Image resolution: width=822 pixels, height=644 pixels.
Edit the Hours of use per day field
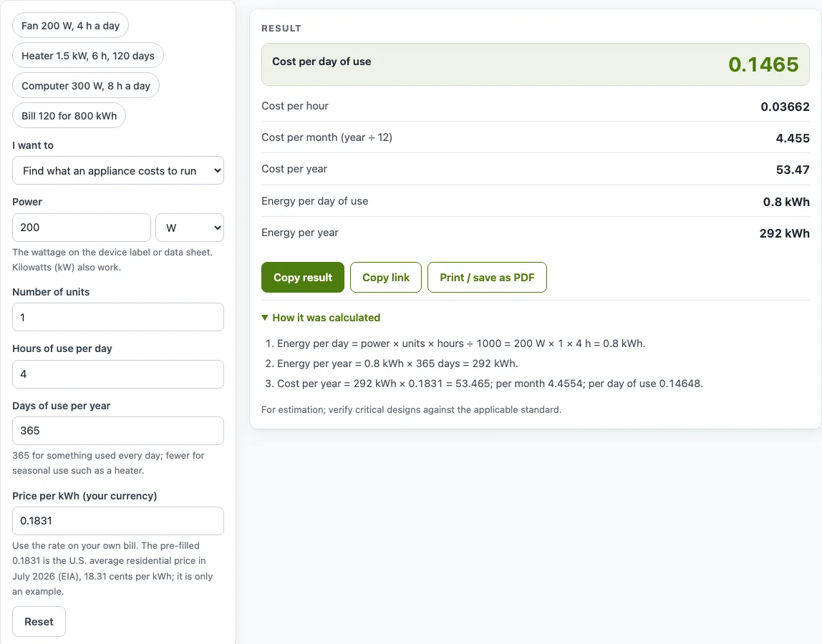tap(118, 374)
